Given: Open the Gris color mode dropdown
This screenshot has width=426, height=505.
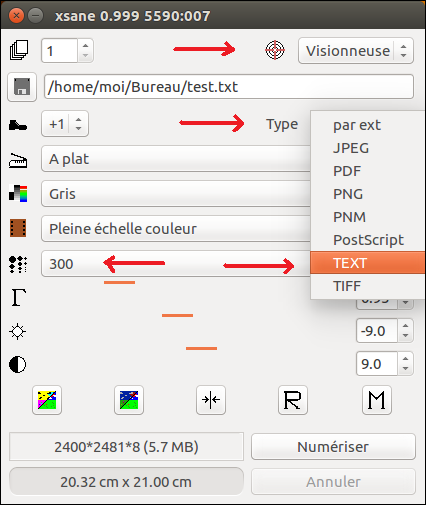Looking at the screenshot, I should [176, 194].
